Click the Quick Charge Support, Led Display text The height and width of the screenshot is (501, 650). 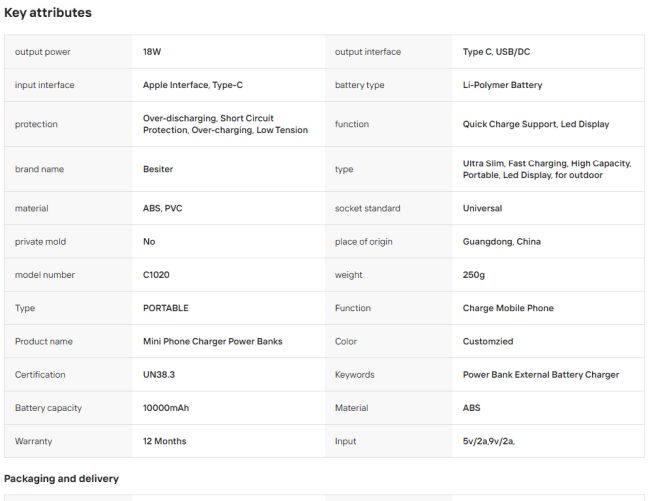point(536,124)
